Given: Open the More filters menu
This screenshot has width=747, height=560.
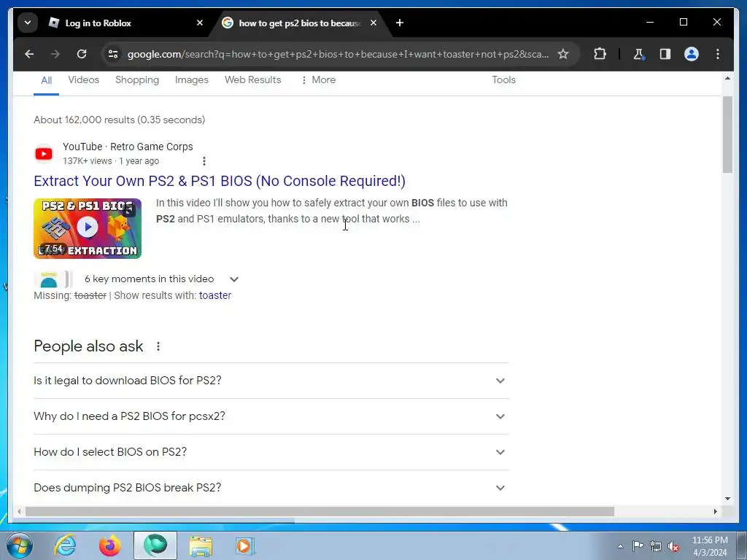Looking at the screenshot, I should coord(318,80).
